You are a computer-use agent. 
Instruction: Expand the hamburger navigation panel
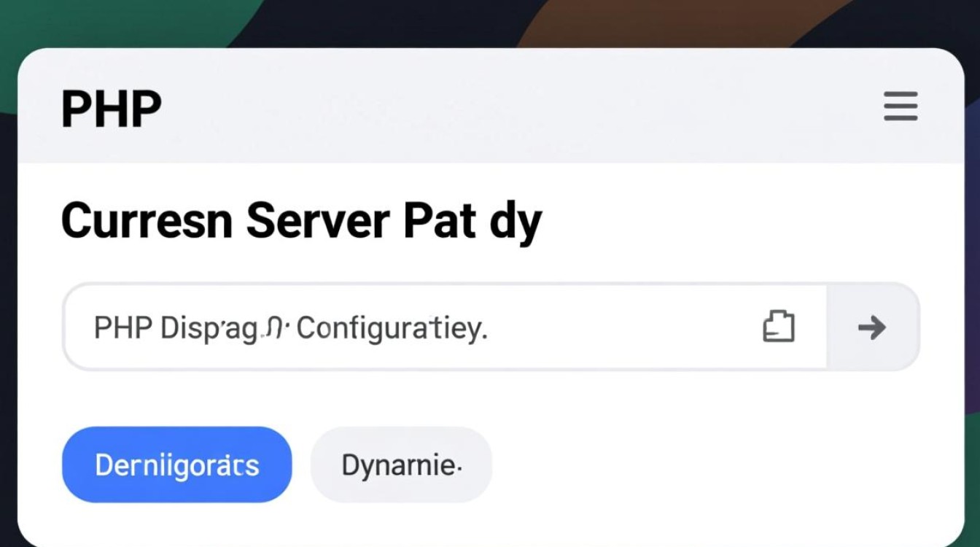pyautogui.click(x=900, y=107)
